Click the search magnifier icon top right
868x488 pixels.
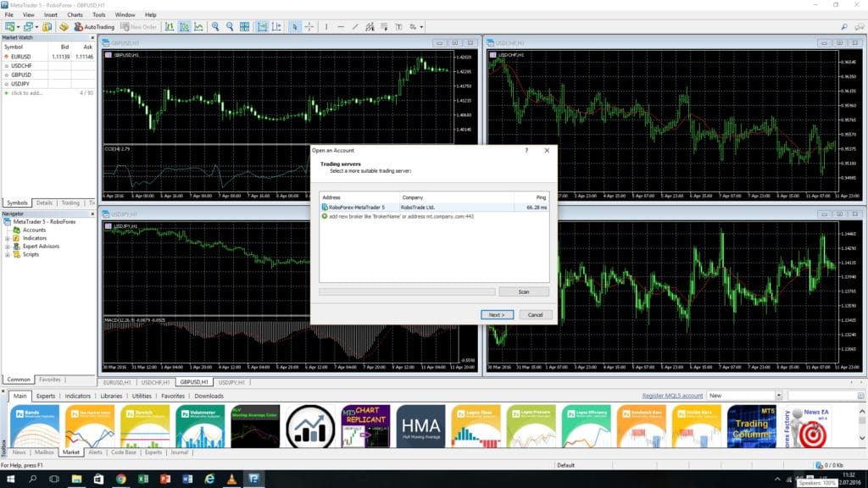click(x=844, y=26)
